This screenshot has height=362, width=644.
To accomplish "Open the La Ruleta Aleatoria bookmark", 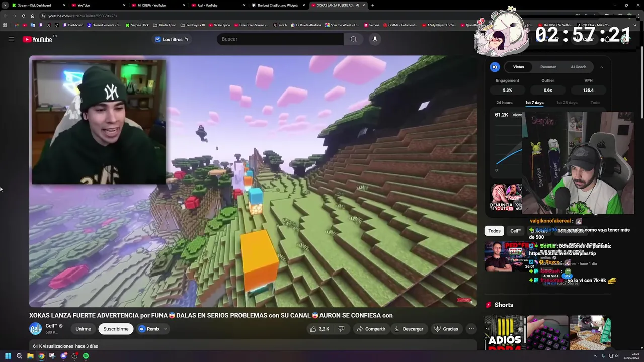I will (x=305, y=25).
